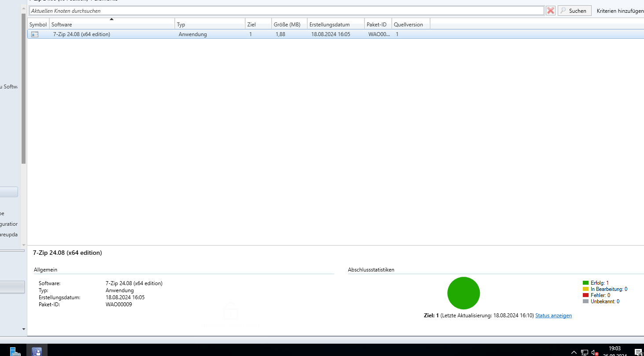Click the green success pie chart
The image size is (644, 356).
464,293
